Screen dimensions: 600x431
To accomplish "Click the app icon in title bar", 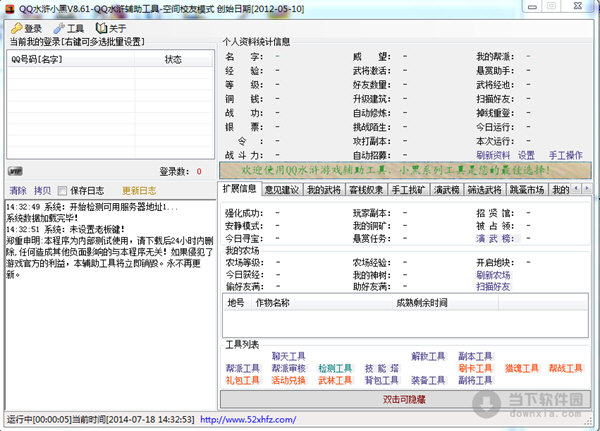I will coord(9,8).
